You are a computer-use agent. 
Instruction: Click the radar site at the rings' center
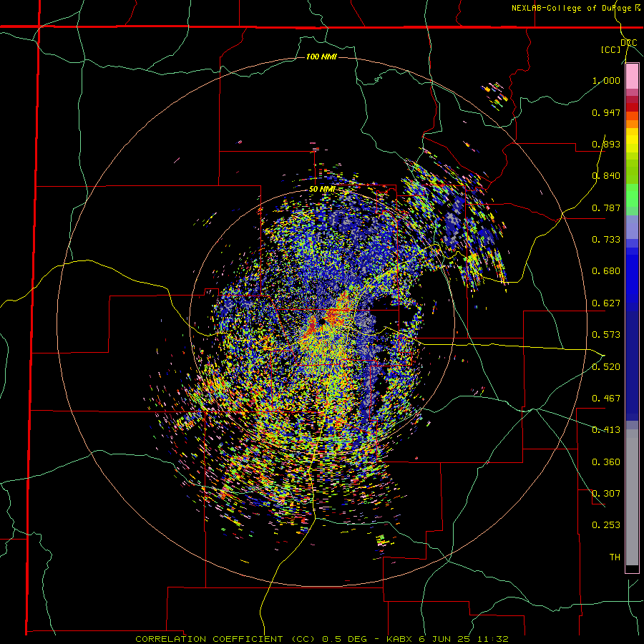coord(322,321)
